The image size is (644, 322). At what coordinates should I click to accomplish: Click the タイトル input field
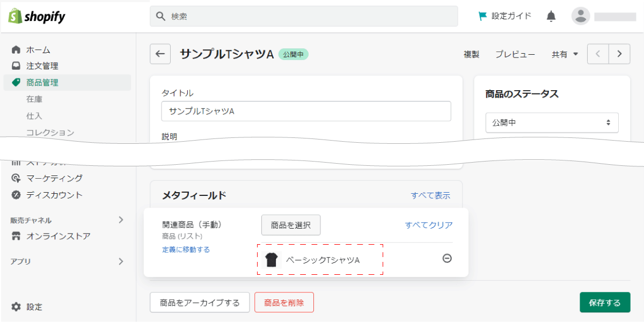coord(306,111)
